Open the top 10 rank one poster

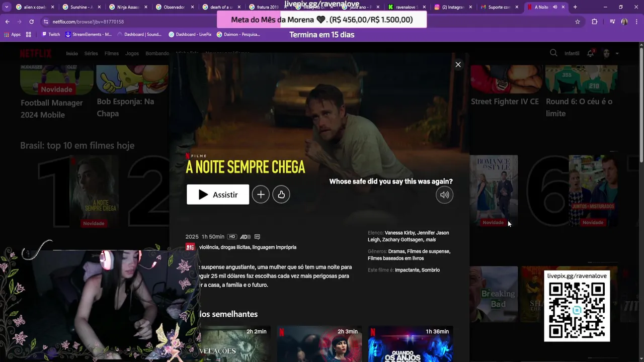[x=94, y=191]
